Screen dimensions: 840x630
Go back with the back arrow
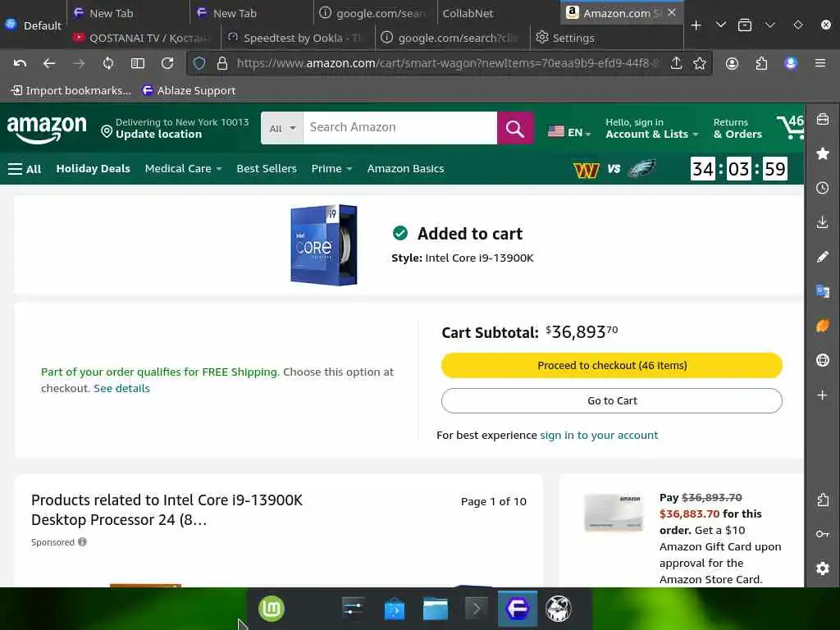(x=48, y=63)
